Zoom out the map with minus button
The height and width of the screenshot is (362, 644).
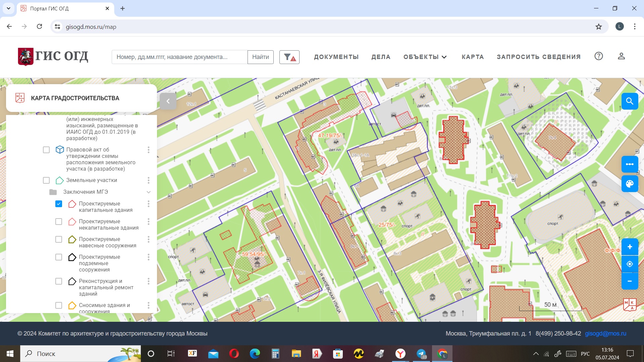pos(630,281)
